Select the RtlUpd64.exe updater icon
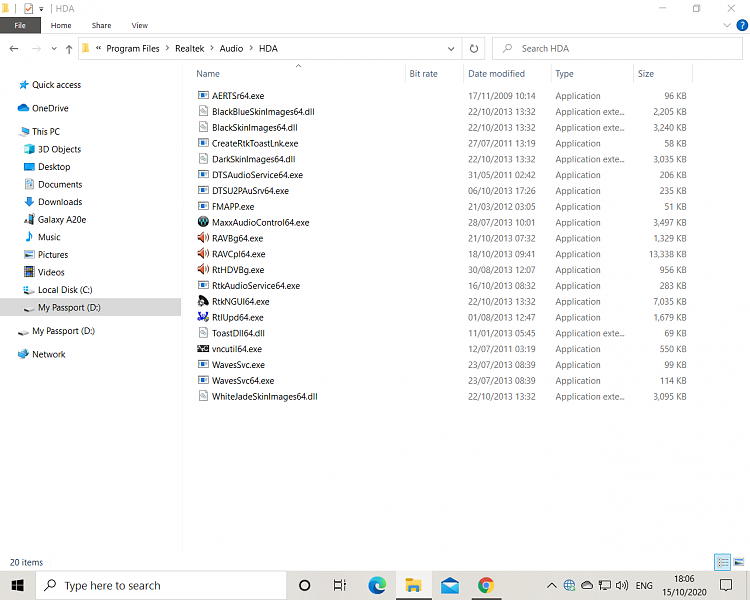 [203, 317]
